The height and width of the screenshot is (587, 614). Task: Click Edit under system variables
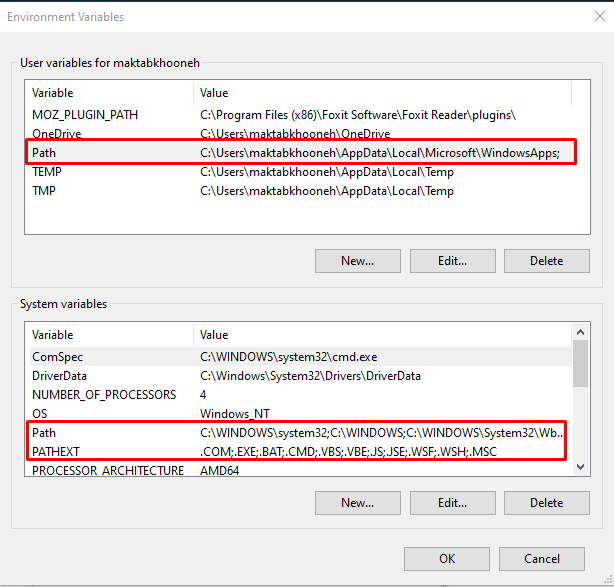coord(452,502)
